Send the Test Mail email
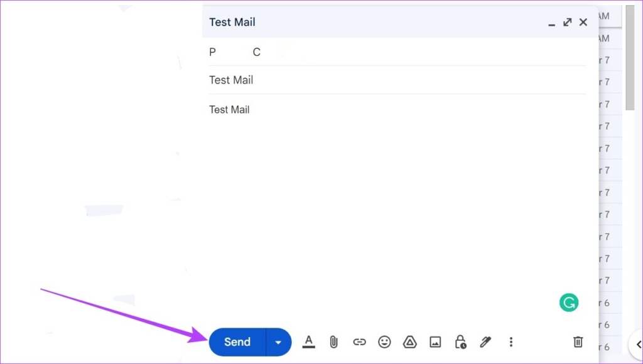This screenshot has height=364, width=643. tap(237, 342)
